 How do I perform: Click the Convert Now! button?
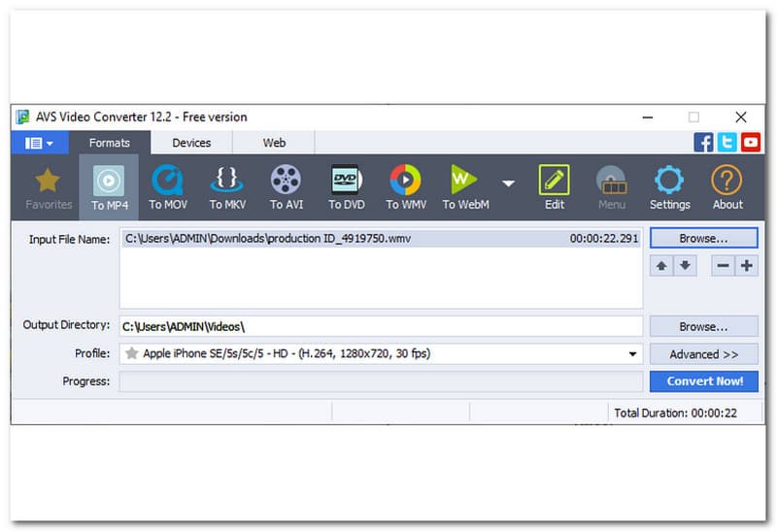click(x=703, y=382)
